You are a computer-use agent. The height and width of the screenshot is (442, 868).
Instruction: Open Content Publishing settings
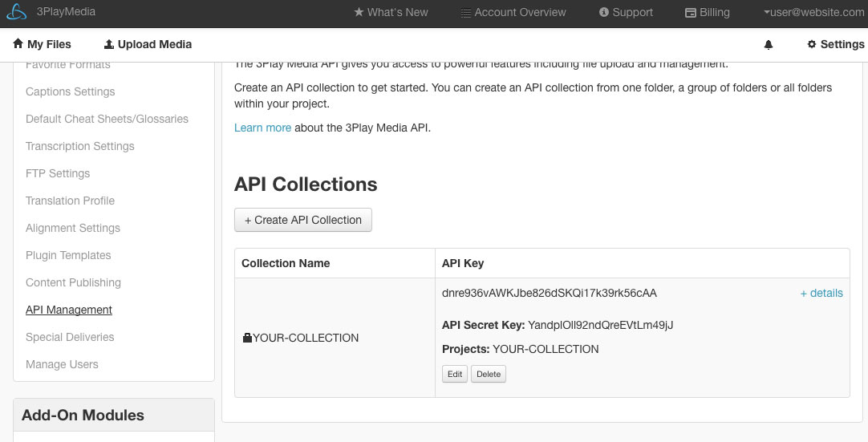tap(73, 282)
